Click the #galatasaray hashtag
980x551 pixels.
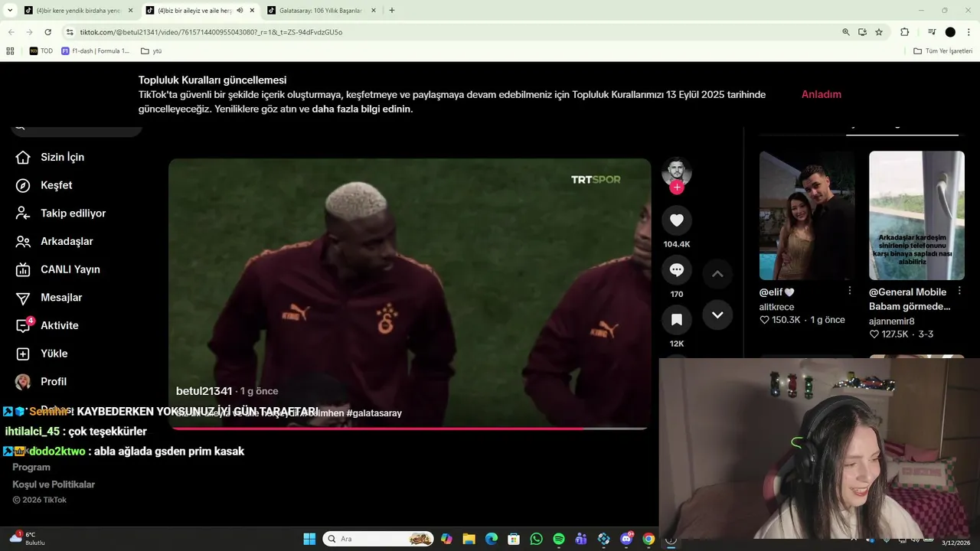tap(374, 413)
